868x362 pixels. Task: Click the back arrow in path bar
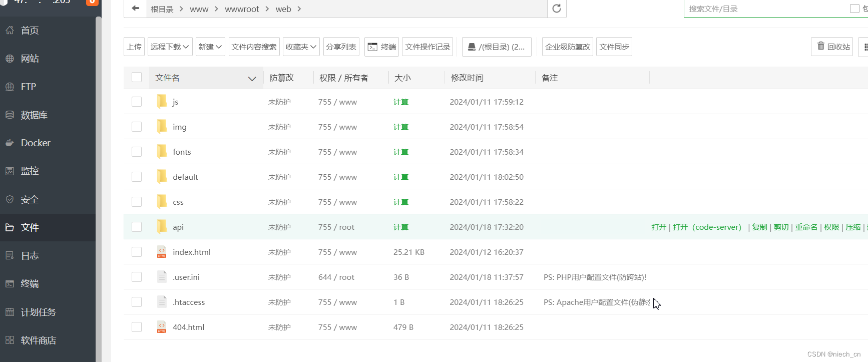(x=135, y=9)
